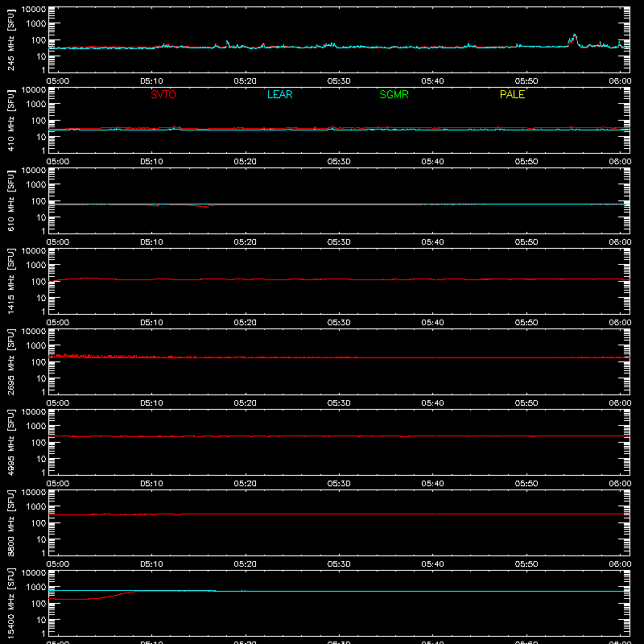Select the '8800 MHz [SFU]' axis title
This screenshot has width=644, height=644.
pos(10,522)
